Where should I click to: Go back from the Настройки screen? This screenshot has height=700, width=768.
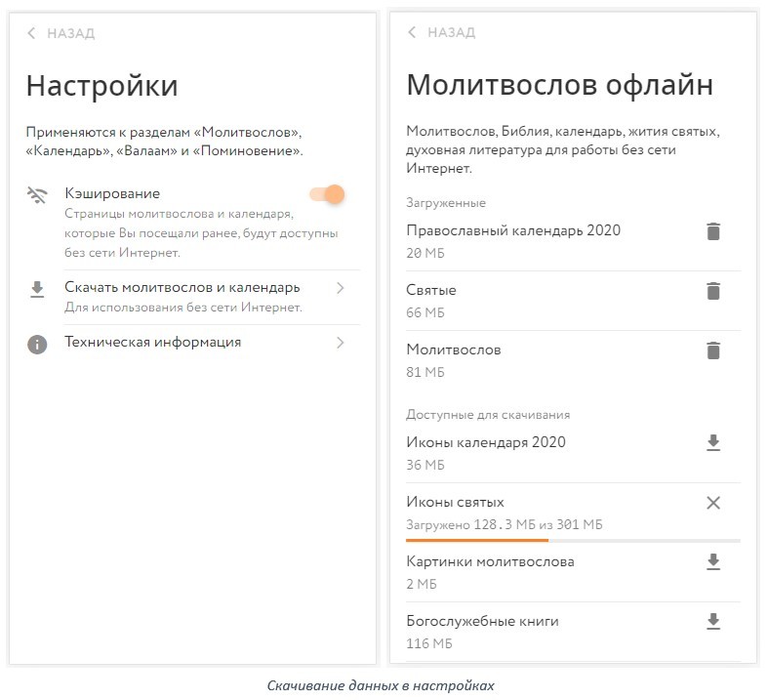[61, 33]
